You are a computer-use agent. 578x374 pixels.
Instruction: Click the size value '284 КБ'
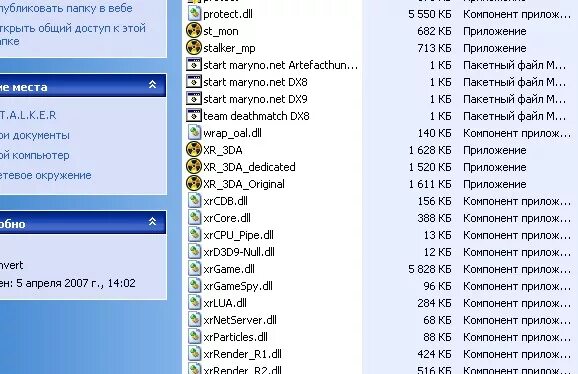[x=434, y=303]
